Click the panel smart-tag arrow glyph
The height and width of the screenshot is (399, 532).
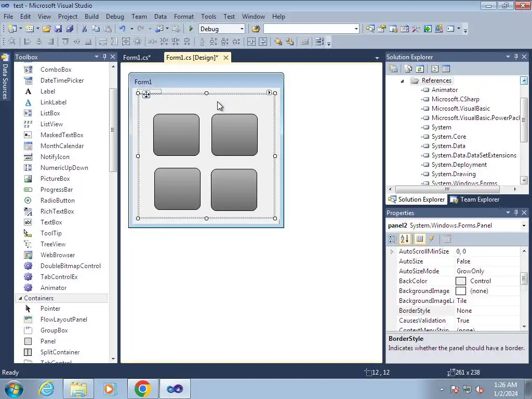pyautogui.click(x=269, y=92)
